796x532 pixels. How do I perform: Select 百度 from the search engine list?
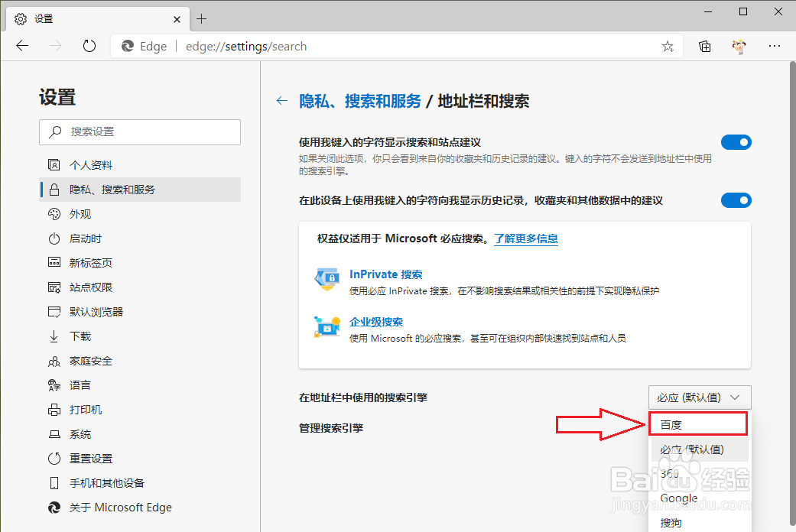click(x=698, y=424)
